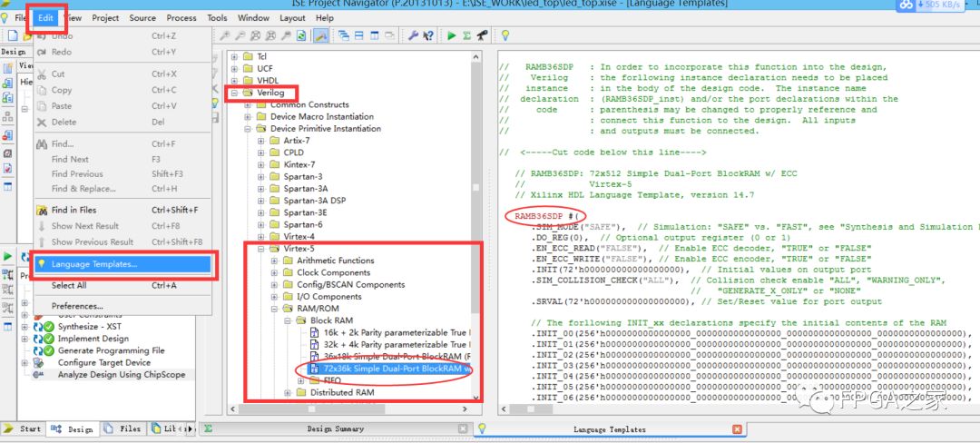The image size is (980, 443).
Task: Open the Source menu
Action: pyautogui.click(x=142, y=18)
